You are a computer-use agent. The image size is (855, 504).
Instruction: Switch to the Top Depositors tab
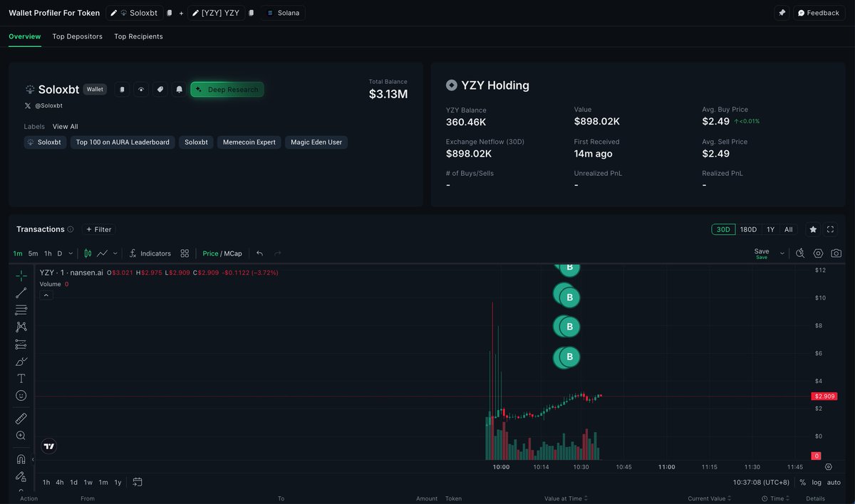click(x=78, y=36)
